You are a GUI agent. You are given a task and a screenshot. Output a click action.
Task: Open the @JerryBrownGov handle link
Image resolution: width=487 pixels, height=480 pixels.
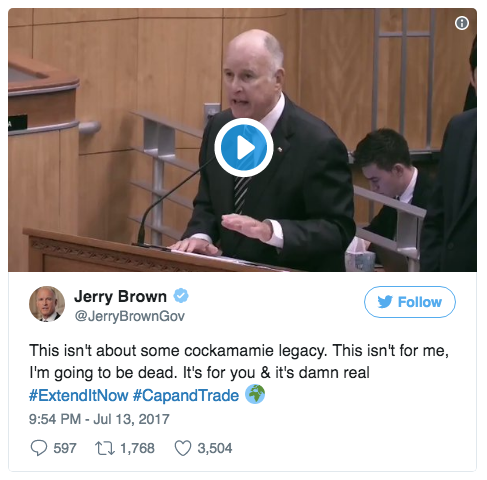(x=129, y=316)
